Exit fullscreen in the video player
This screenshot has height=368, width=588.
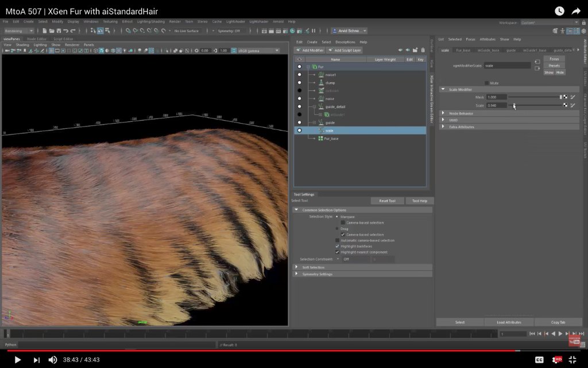coord(572,360)
